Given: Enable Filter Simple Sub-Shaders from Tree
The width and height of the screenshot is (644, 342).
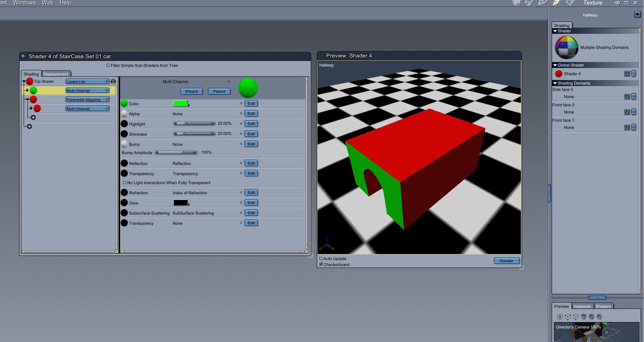Looking at the screenshot, I should [108, 65].
